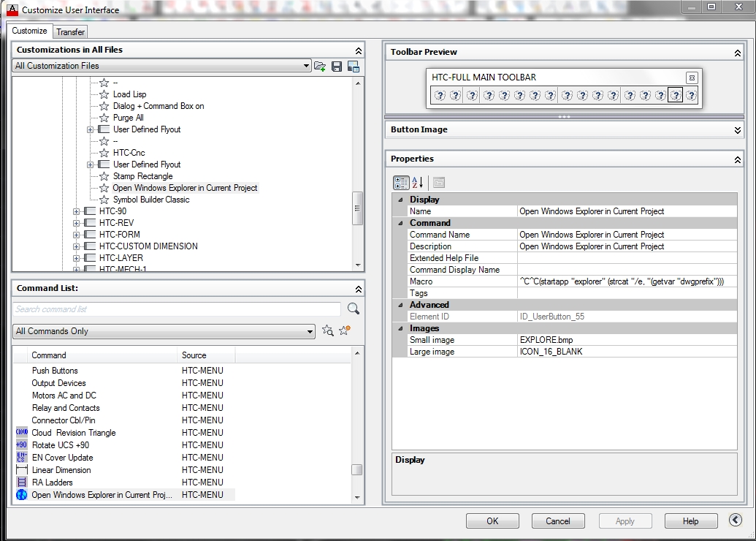Viewport: 756px width, 541px height.
Task: Collapse the Advanced property category
Action: (401, 305)
